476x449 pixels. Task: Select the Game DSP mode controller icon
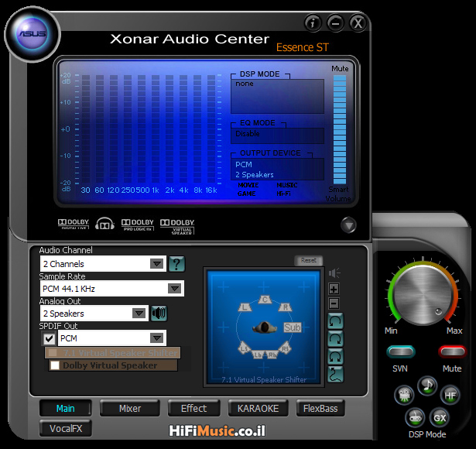(415, 418)
